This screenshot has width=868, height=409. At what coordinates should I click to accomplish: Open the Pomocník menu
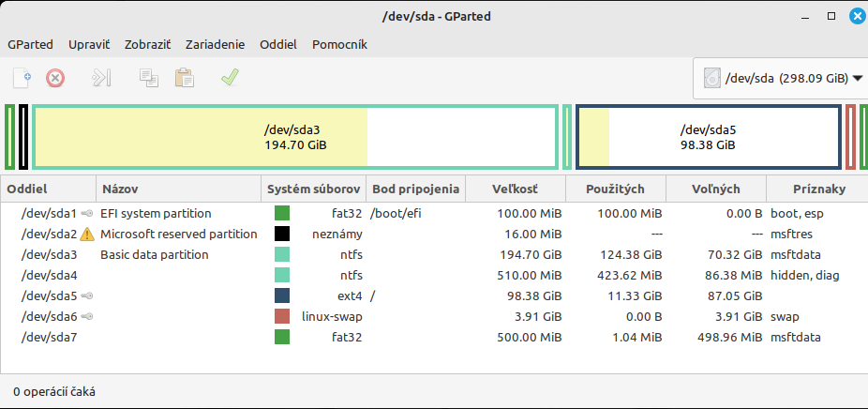tap(339, 44)
